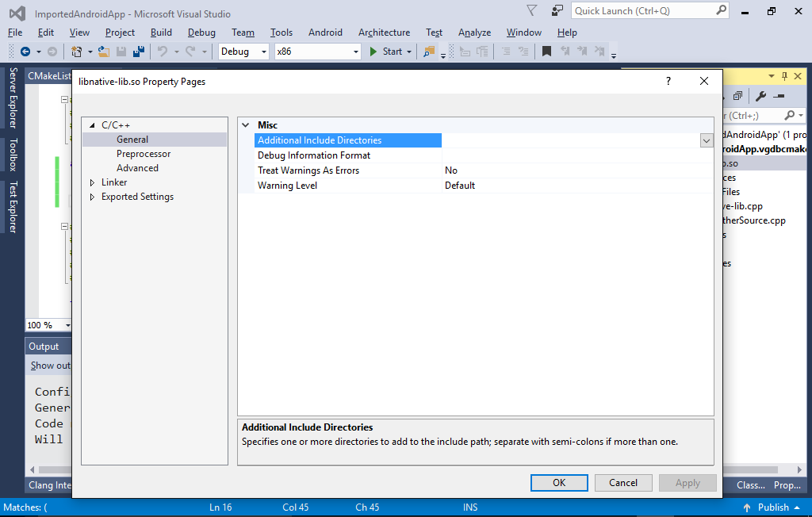The image size is (812, 517).
Task: Open the File menu
Action: click(15, 33)
